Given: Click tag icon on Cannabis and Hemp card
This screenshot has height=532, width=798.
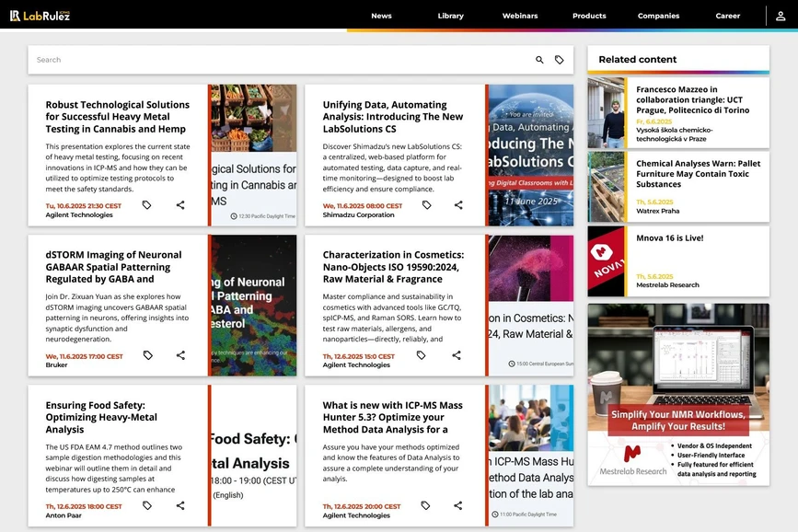Looking at the screenshot, I should [146, 204].
